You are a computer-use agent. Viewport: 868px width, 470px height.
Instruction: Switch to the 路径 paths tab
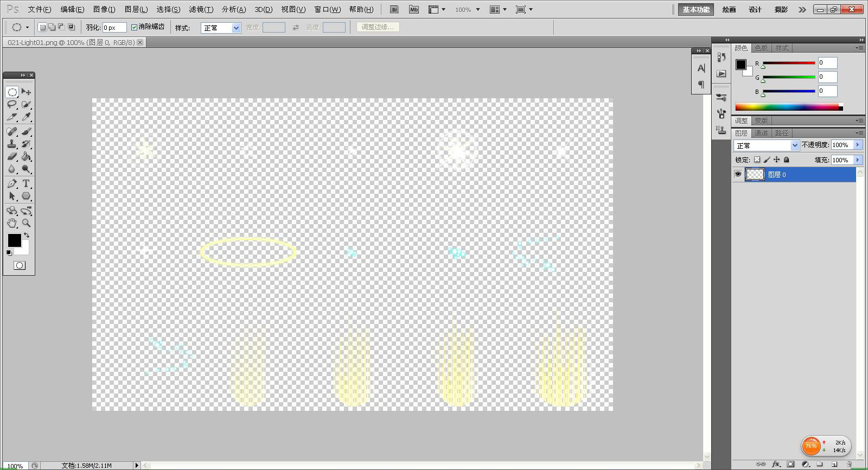(782, 133)
